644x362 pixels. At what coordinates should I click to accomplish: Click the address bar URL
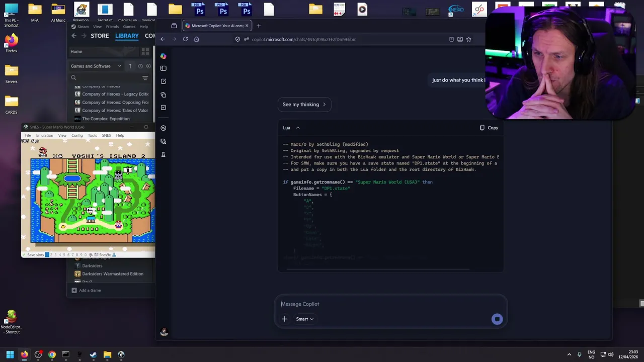pyautogui.click(x=304, y=39)
